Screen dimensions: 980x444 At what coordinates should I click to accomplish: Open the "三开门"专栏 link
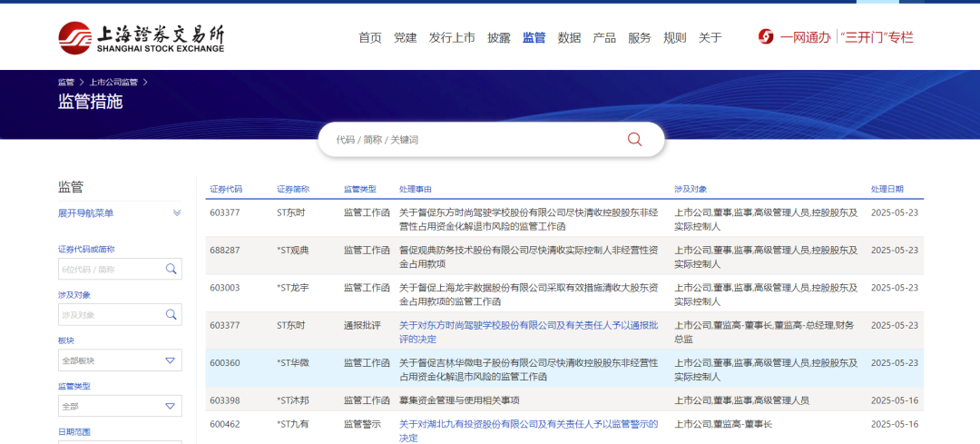[x=877, y=37]
